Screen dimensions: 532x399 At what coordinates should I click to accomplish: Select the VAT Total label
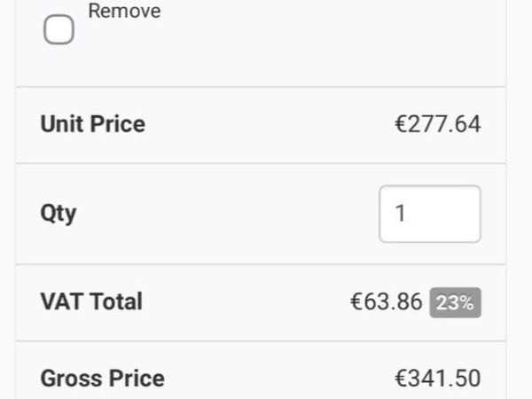[91, 301]
